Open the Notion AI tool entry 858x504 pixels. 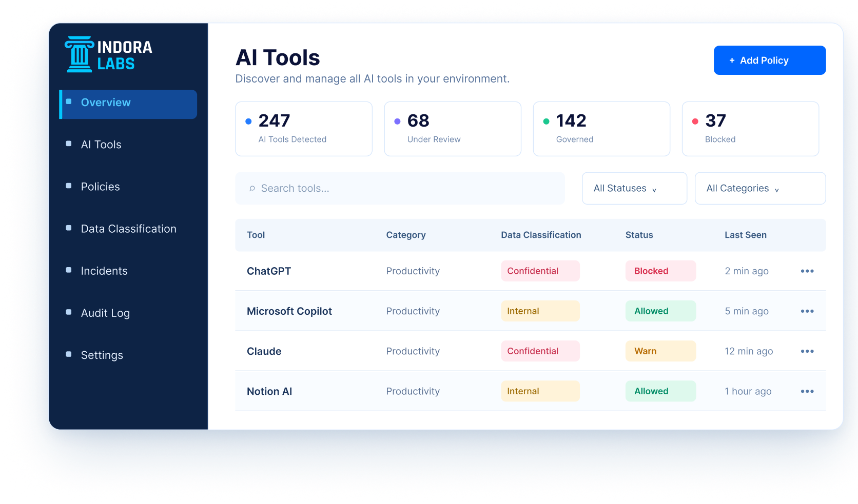pos(269,391)
